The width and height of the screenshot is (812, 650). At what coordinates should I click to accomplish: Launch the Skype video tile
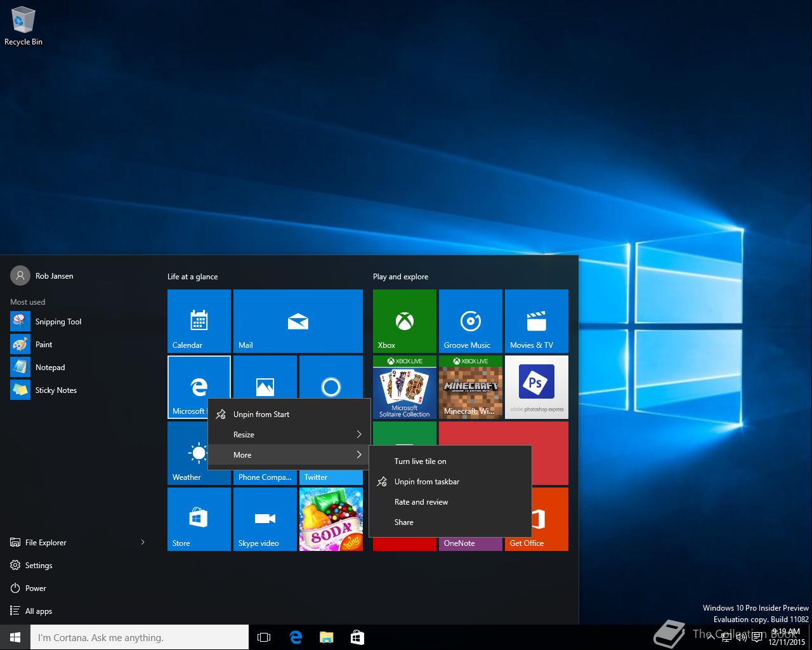pos(265,519)
